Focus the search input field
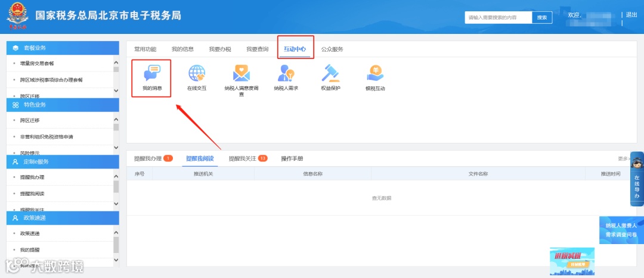This screenshot has height=278, width=644. click(x=499, y=18)
